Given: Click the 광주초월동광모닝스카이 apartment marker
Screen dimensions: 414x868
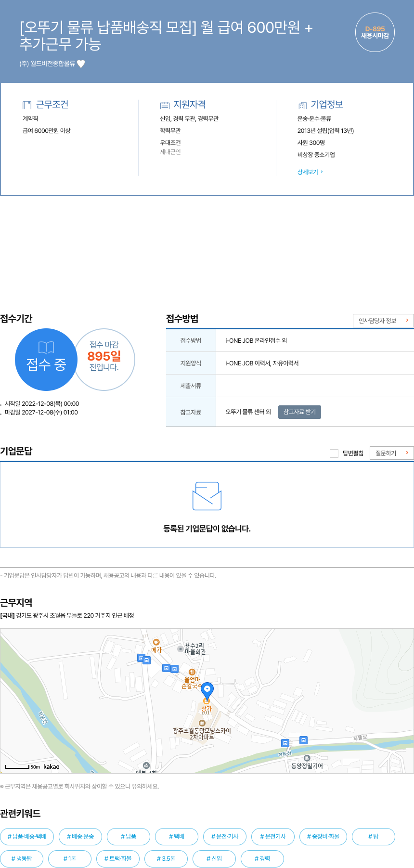Looking at the screenshot, I should tap(202, 723).
